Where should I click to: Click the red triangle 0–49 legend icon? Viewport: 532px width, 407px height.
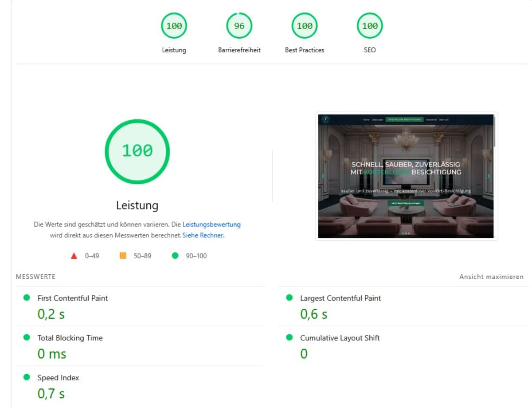coord(74,256)
